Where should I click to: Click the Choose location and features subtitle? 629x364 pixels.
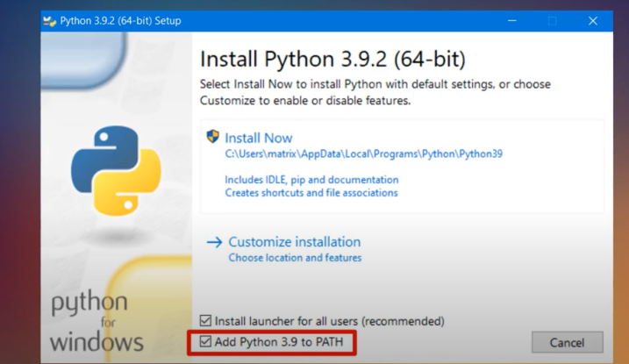click(295, 258)
